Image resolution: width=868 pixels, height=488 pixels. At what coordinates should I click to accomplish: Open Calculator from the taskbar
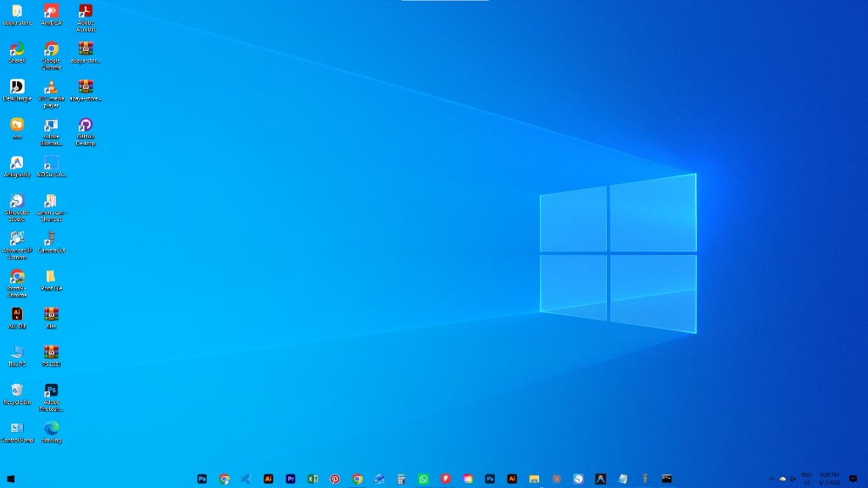401,480
